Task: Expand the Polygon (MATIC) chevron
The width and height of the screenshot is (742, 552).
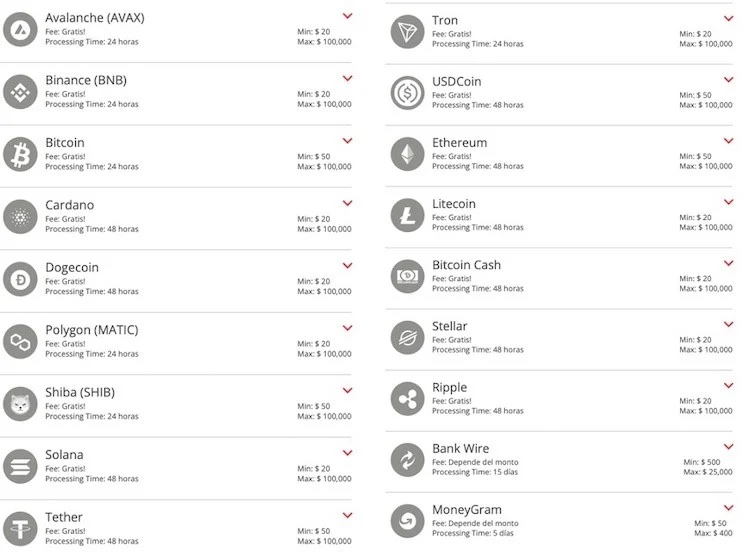Action: [347, 328]
